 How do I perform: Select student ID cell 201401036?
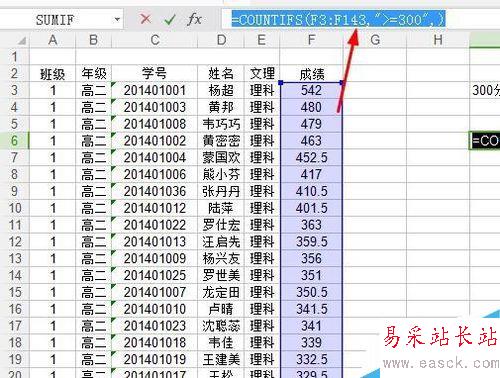(x=155, y=191)
